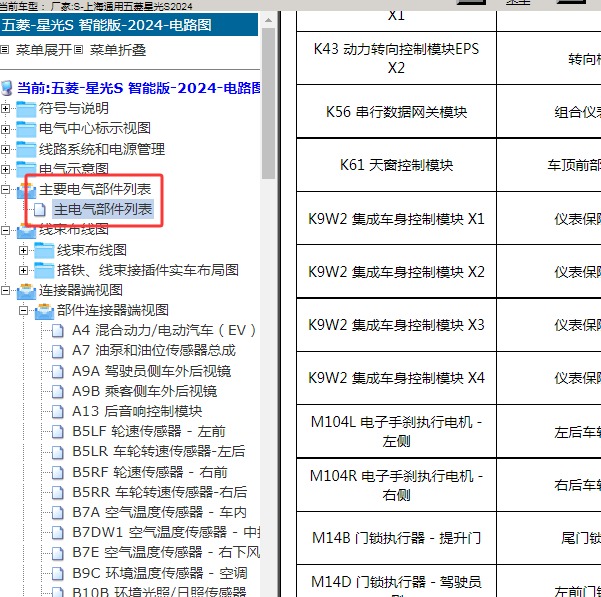Viewport: 601px width, 597px height.
Task: Click the tree panel scrollbar up arrow
Action: (269, 20)
